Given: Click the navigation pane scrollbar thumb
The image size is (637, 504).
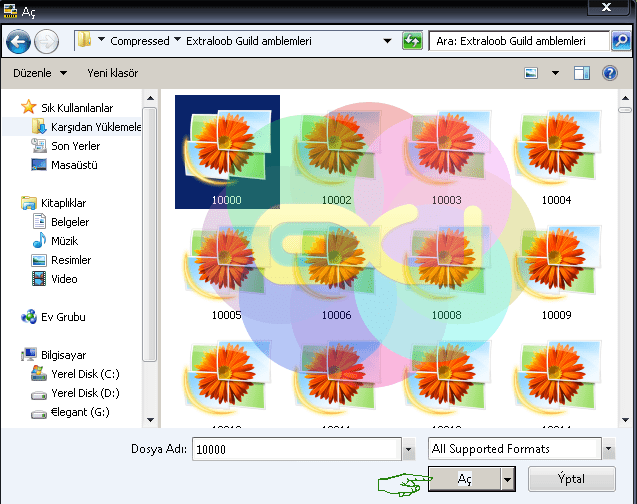Looking at the screenshot, I should click(150, 234).
